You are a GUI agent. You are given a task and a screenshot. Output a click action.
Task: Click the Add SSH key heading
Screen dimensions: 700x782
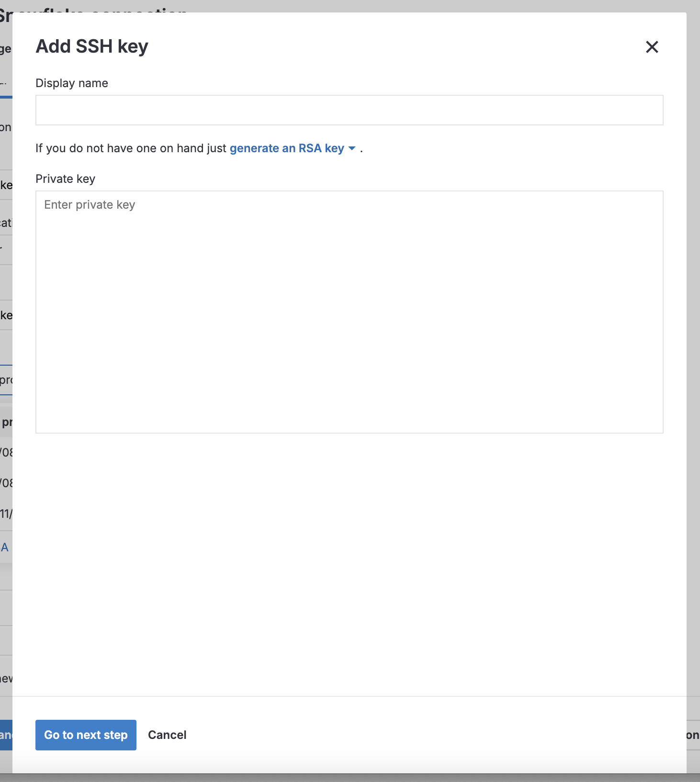[92, 46]
